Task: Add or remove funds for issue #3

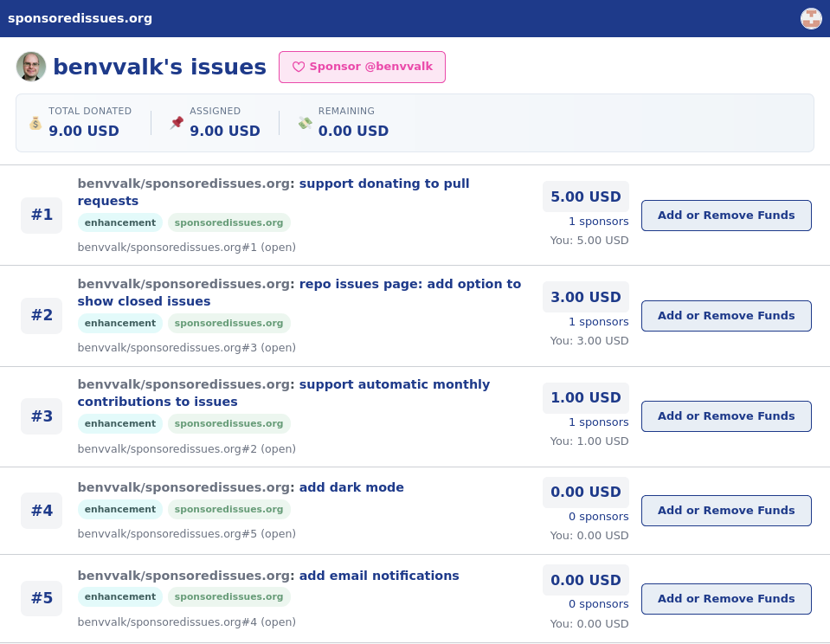Action: pos(725,416)
